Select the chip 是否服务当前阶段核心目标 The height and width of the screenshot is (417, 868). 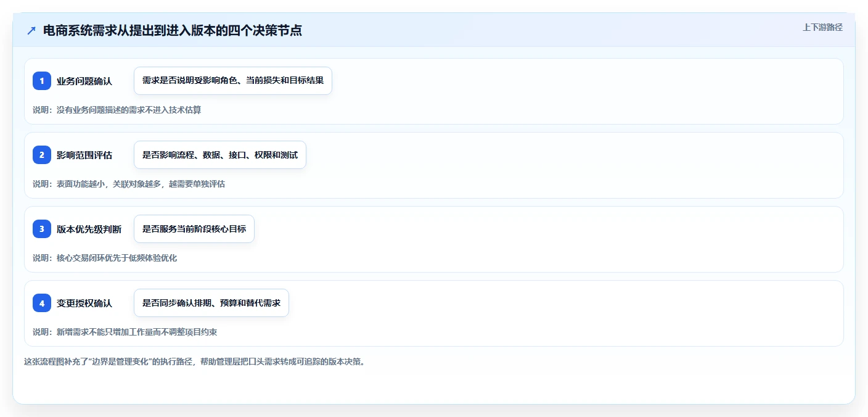pyautogui.click(x=194, y=229)
